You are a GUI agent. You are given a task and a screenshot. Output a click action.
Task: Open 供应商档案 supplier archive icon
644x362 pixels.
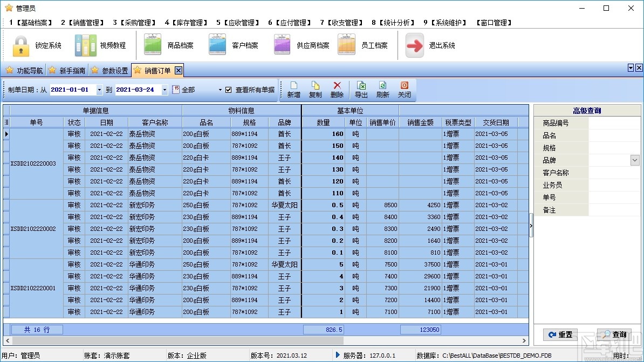pyautogui.click(x=282, y=46)
